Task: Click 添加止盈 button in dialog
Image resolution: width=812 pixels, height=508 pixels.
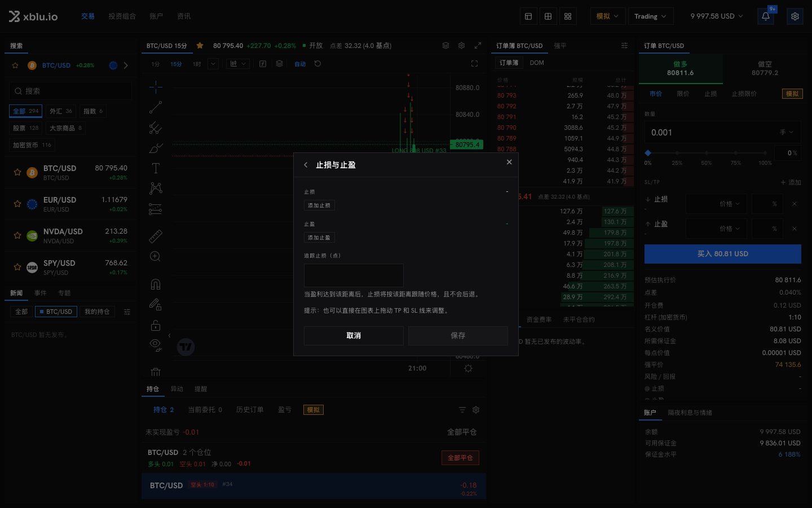Action: 319,238
